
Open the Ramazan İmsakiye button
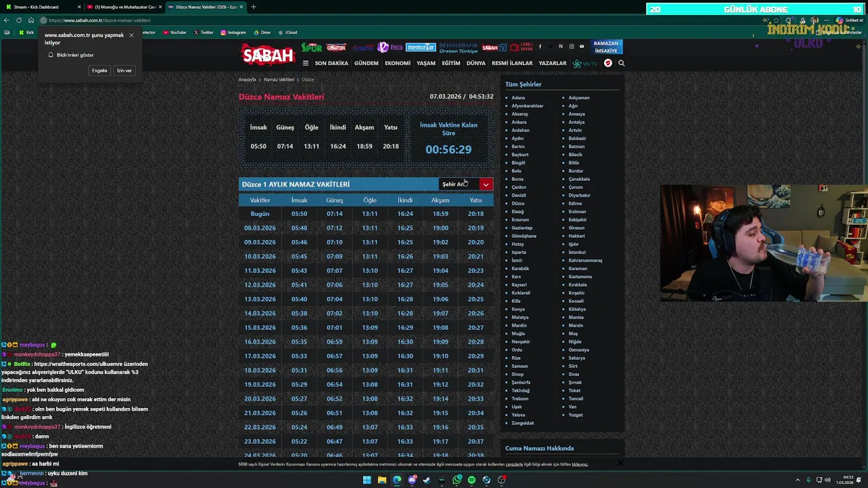(606, 47)
